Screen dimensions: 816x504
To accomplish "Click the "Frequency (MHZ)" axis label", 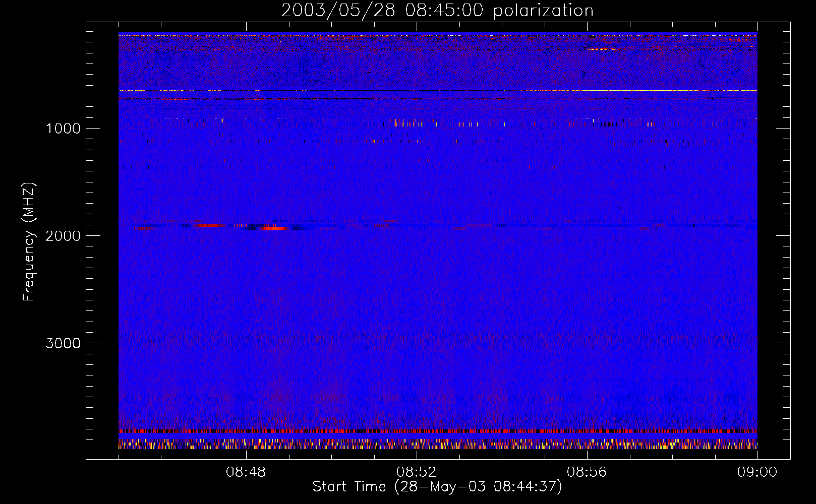I will [x=29, y=242].
